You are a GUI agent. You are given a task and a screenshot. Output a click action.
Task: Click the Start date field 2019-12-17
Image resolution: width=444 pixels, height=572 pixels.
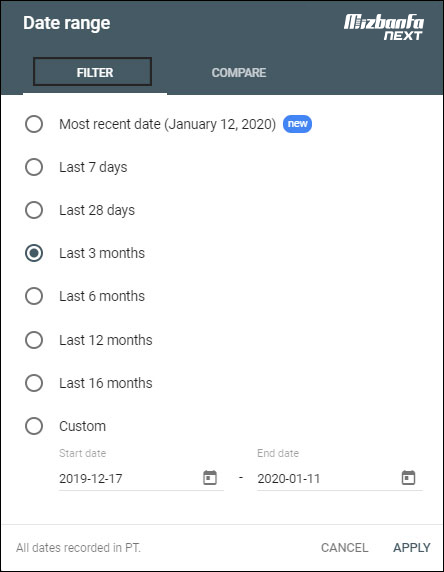[141, 478]
